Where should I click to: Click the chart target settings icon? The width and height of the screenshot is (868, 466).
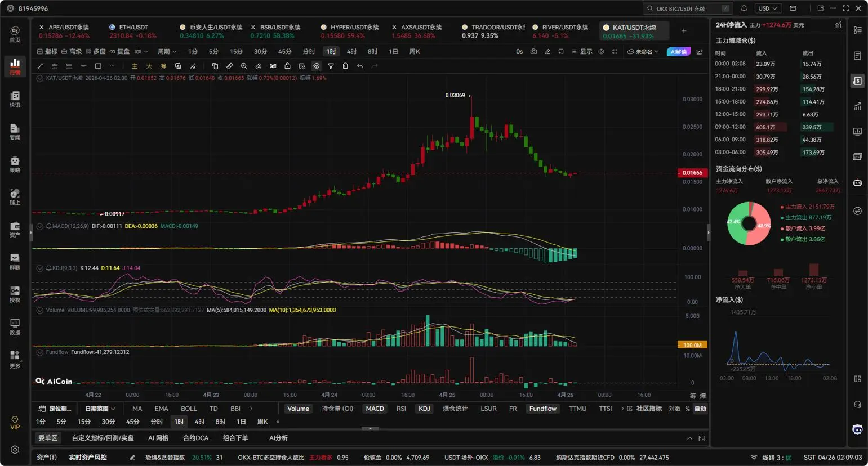click(601, 51)
